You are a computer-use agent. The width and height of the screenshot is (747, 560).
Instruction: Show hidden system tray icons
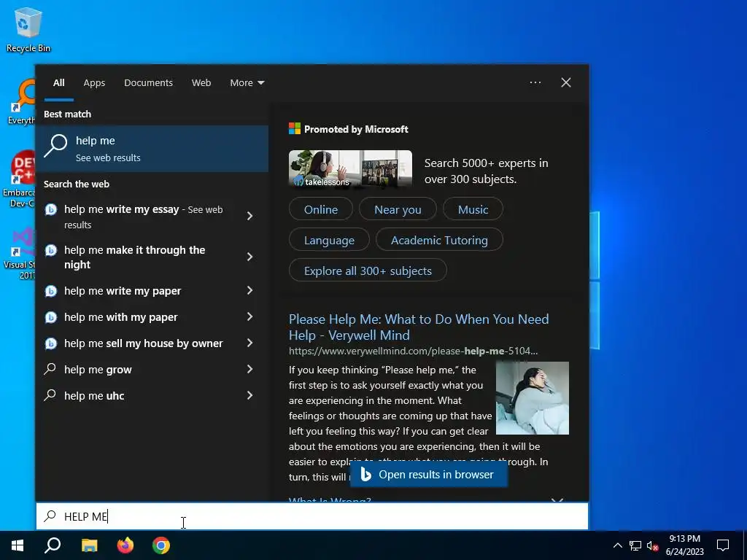[617, 545]
